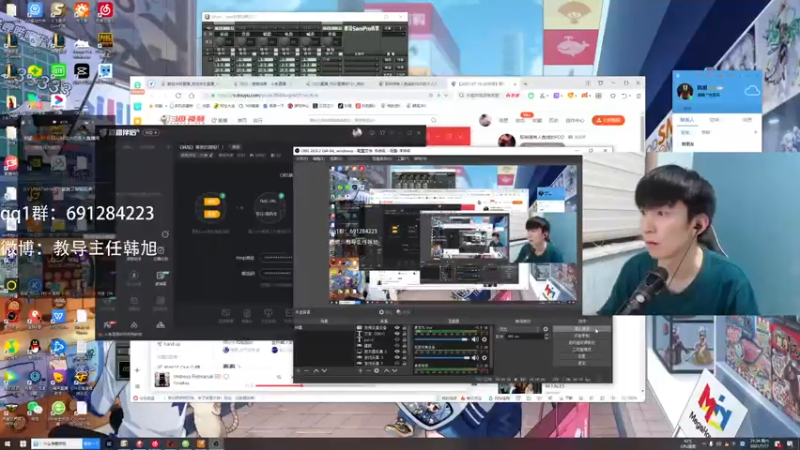Click the Douyu search magnifier icon

tap(434, 120)
